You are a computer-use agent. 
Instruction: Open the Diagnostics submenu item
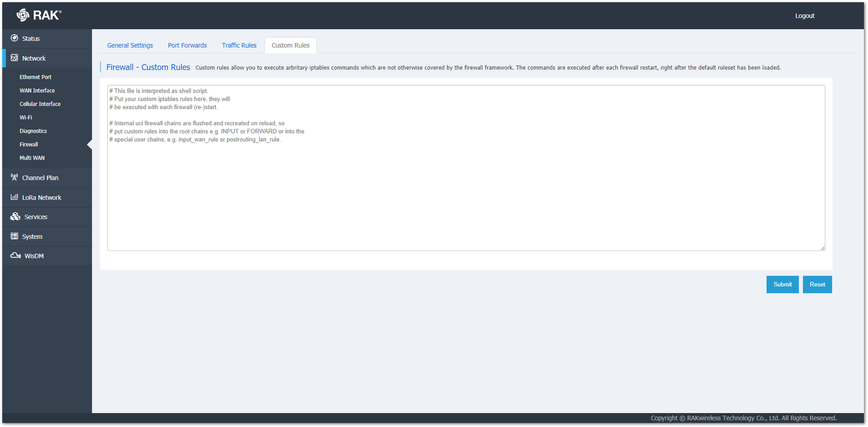point(33,131)
